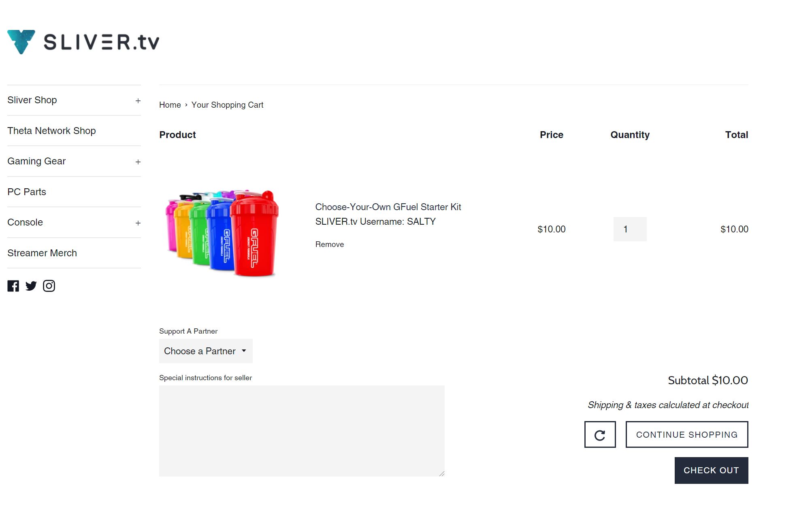Expand the Gaming Gear plus icon

138,162
